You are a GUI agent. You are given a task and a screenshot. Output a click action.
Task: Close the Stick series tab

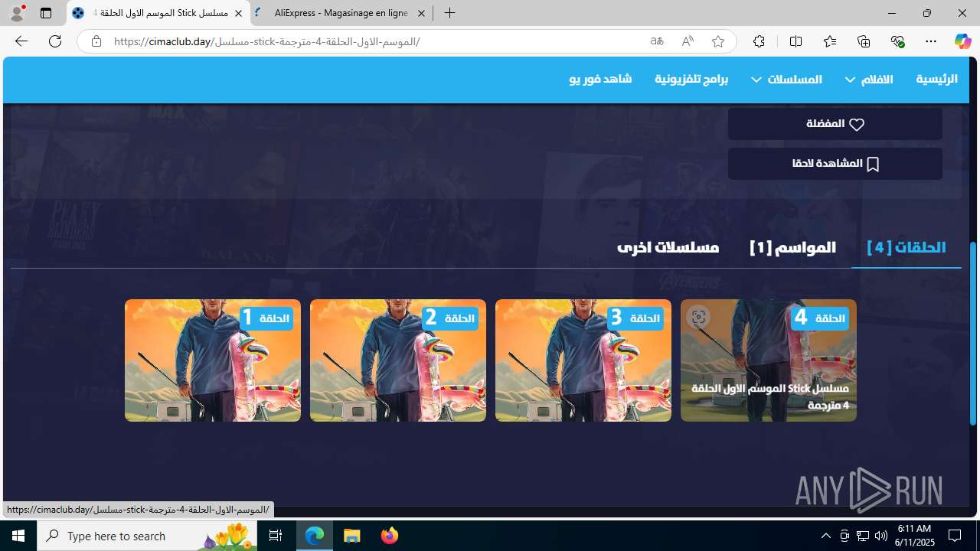tap(238, 13)
